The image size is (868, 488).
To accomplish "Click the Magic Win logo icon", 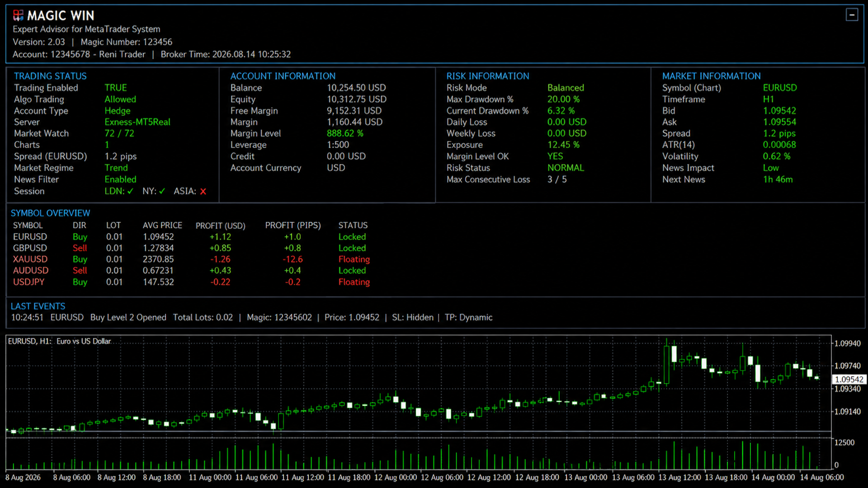I will [18, 16].
